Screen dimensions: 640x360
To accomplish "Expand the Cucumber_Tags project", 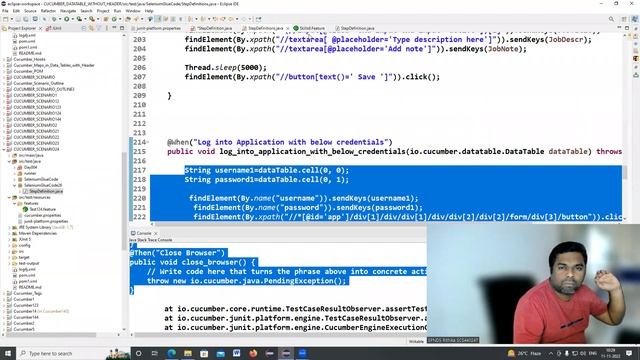I will 4,293.
